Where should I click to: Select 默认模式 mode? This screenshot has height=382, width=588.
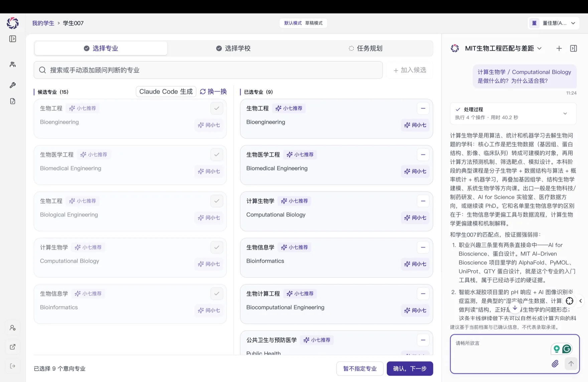(x=293, y=23)
